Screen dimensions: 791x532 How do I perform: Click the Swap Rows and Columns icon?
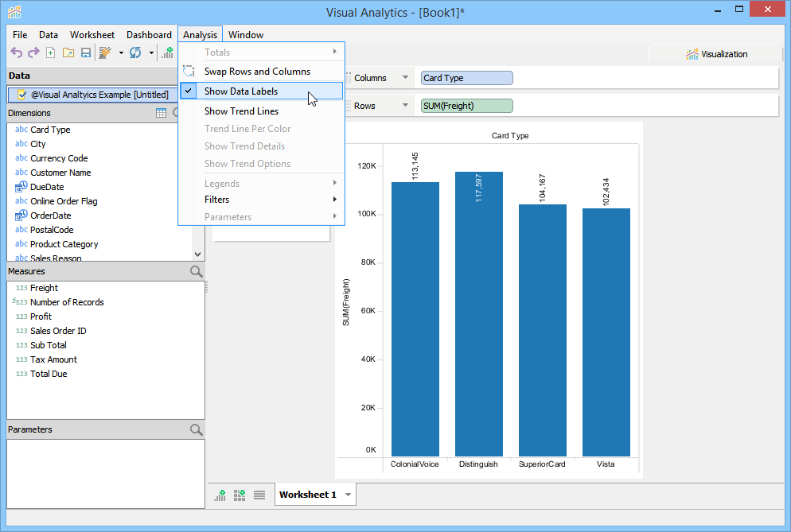(x=189, y=71)
